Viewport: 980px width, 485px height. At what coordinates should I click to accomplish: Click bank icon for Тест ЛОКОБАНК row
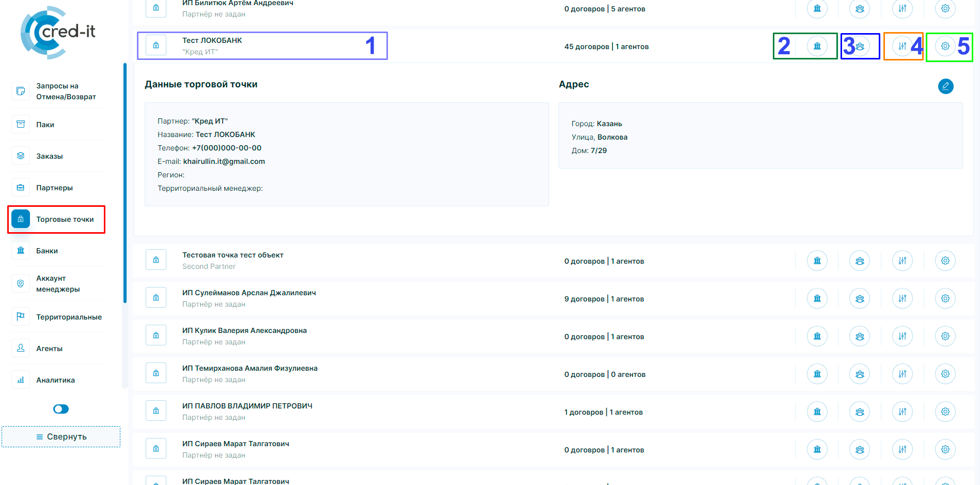(817, 46)
